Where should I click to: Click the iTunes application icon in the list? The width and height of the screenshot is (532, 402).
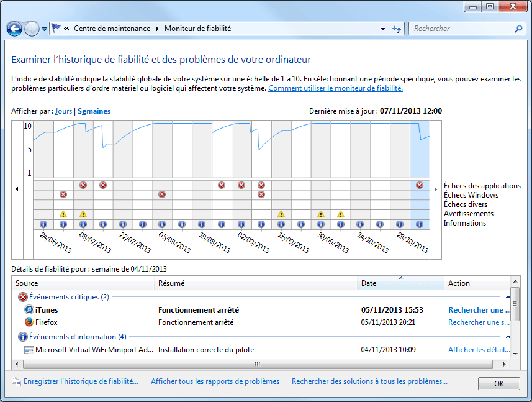(29, 309)
